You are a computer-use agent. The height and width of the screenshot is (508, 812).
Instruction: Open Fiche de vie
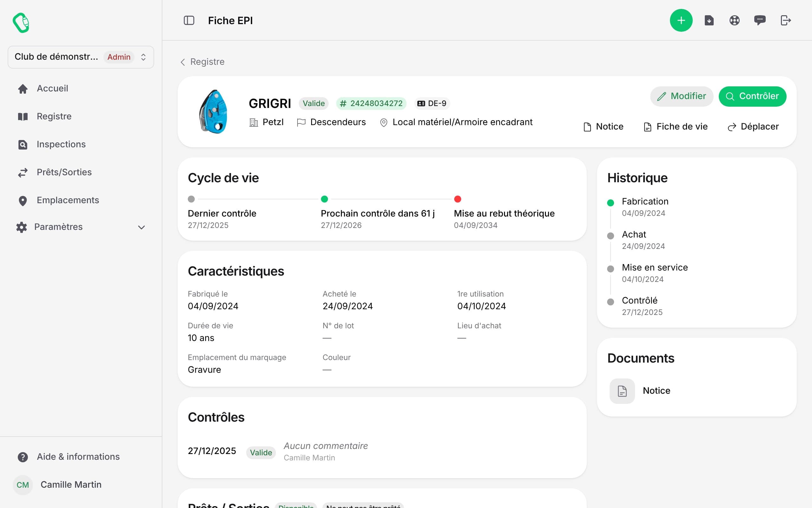675,127
